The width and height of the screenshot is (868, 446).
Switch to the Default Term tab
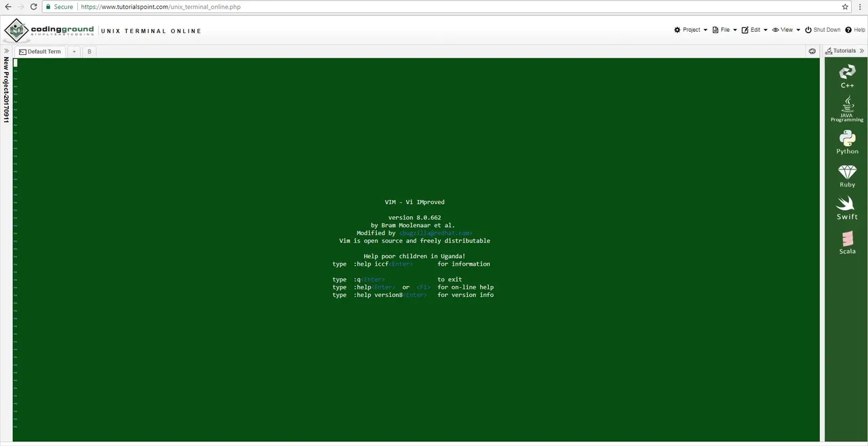[39, 52]
